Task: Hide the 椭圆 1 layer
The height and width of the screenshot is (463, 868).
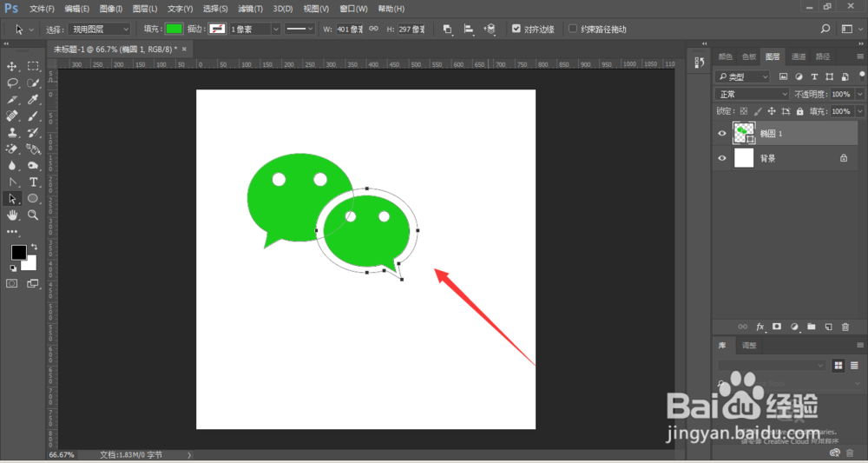Action: [x=722, y=134]
